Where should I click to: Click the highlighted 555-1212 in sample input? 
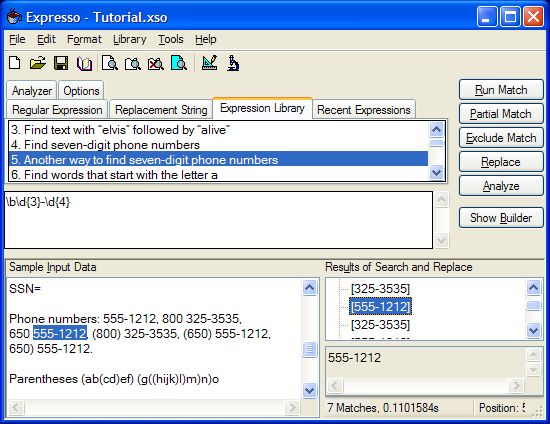coord(60,333)
